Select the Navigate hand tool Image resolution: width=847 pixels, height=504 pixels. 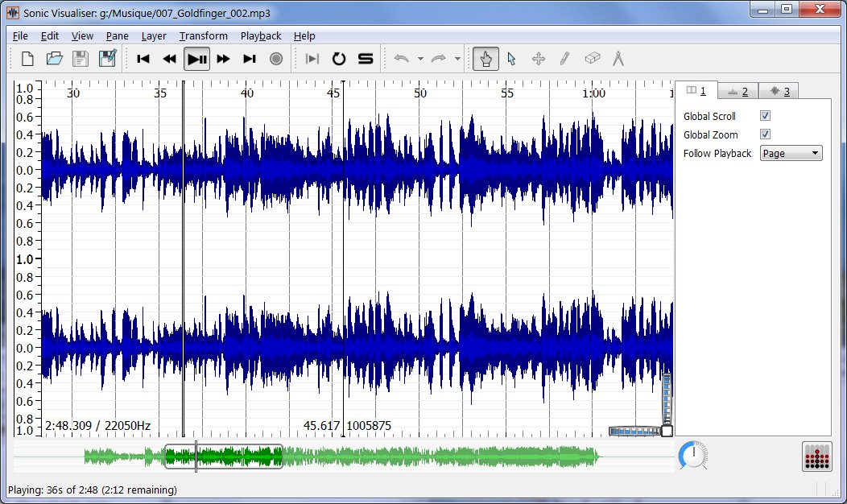(x=485, y=59)
